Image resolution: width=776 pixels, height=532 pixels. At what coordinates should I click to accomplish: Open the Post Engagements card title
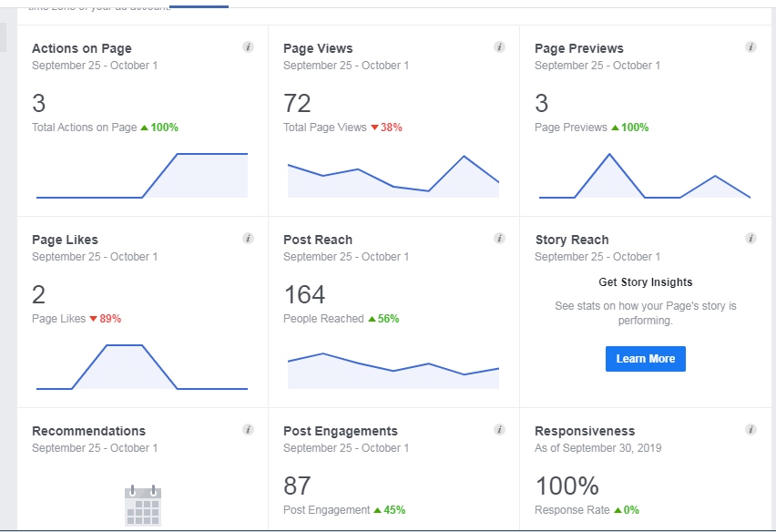(341, 431)
